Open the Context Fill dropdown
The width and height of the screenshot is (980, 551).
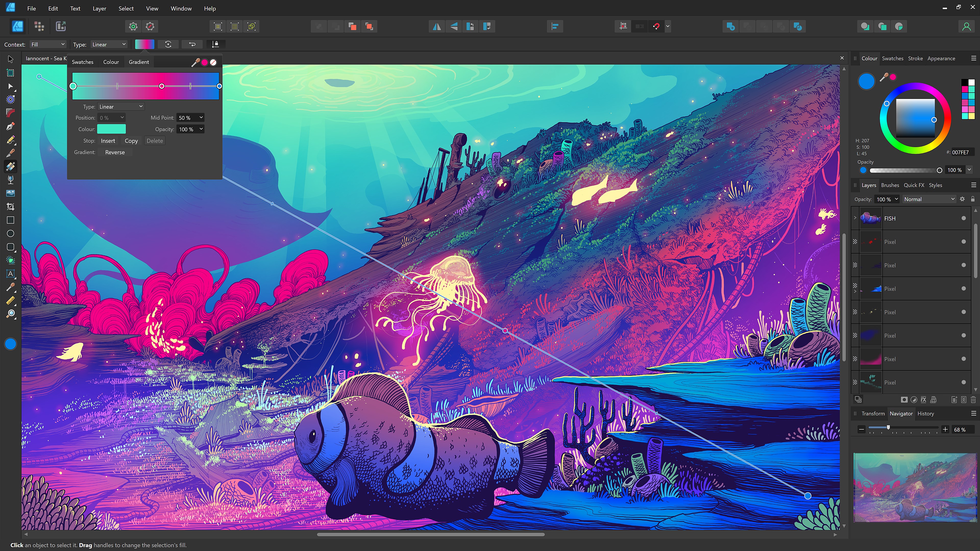point(47,44)
